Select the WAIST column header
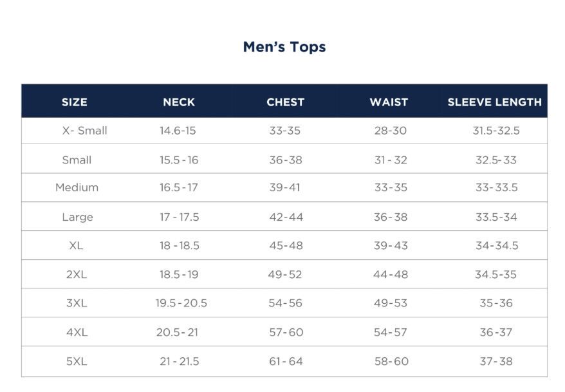The width and height of the screenshot is (565, 392). click(389, 102)
